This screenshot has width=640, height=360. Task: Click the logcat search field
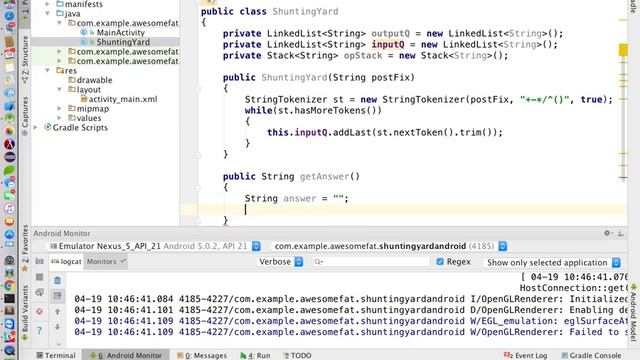pyautogui.click(x=371, y=262)
